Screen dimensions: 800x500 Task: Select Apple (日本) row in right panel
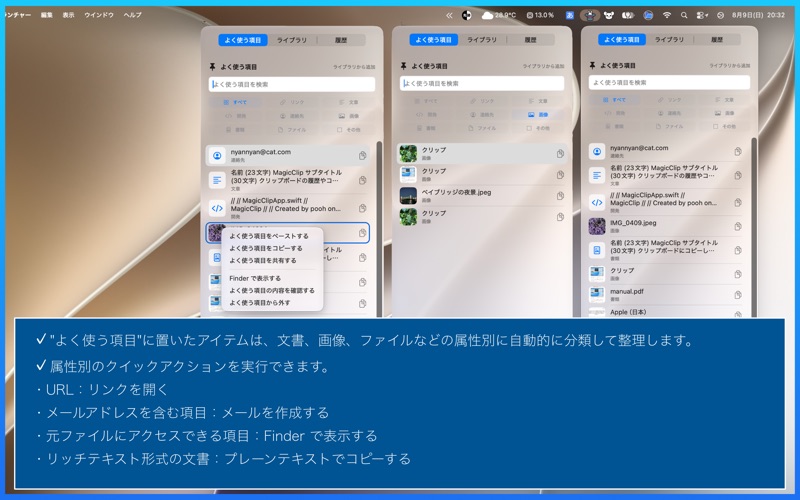tap(666, 312)
